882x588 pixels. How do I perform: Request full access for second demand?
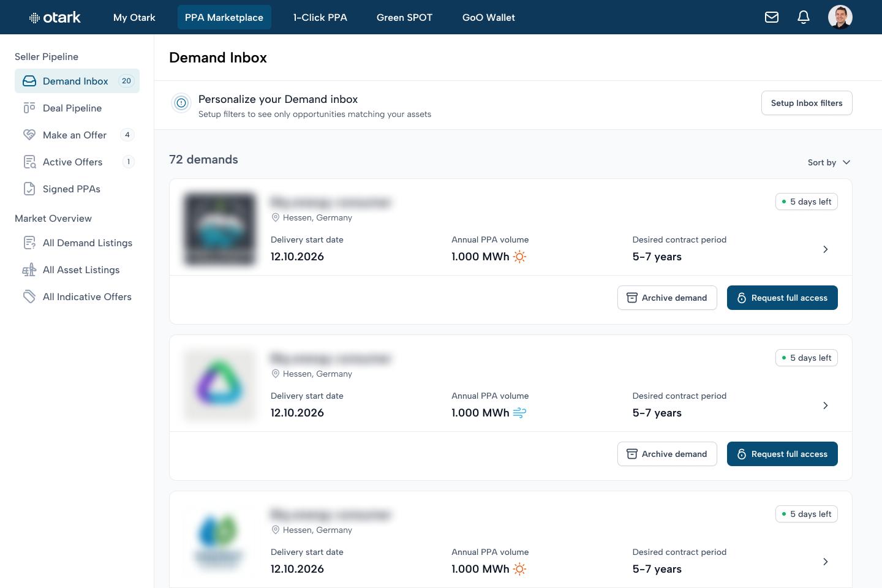tap(782, 454)
